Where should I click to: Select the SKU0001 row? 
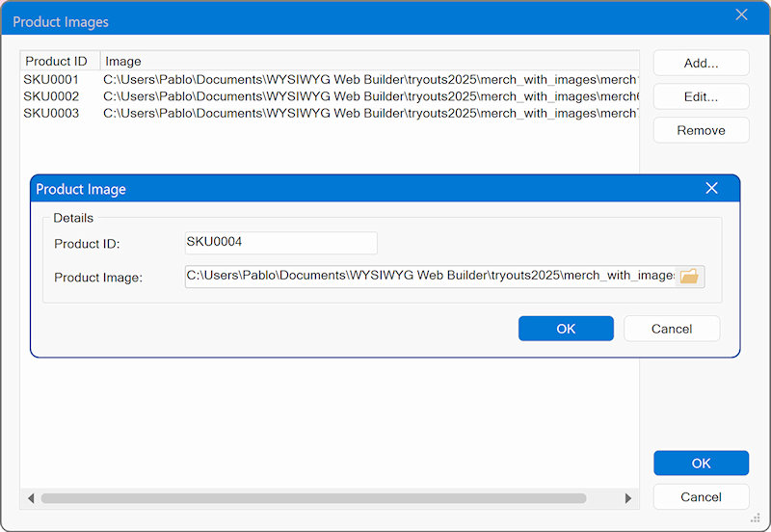[330, 80]
